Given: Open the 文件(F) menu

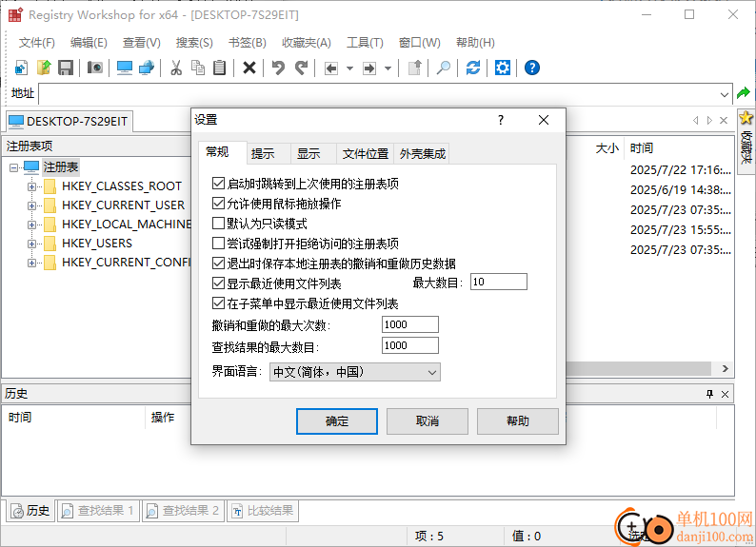Looking at the screenshot, I should (36, 43).
